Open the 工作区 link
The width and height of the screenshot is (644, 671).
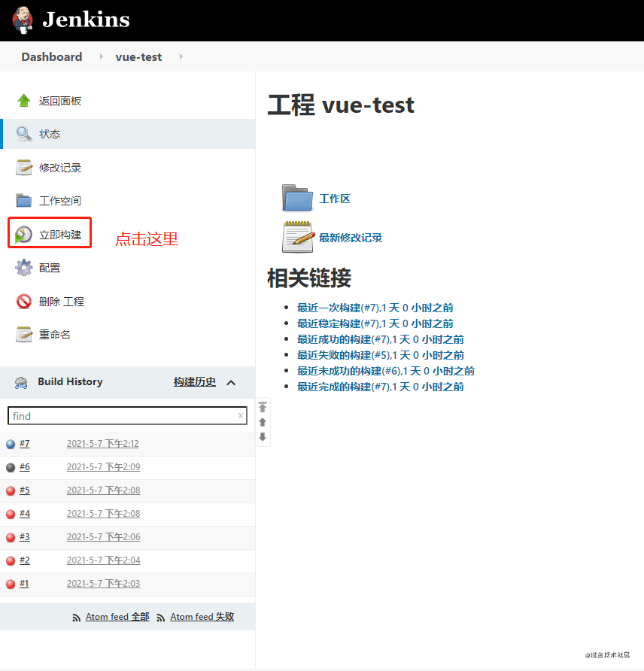pos(335,199)
